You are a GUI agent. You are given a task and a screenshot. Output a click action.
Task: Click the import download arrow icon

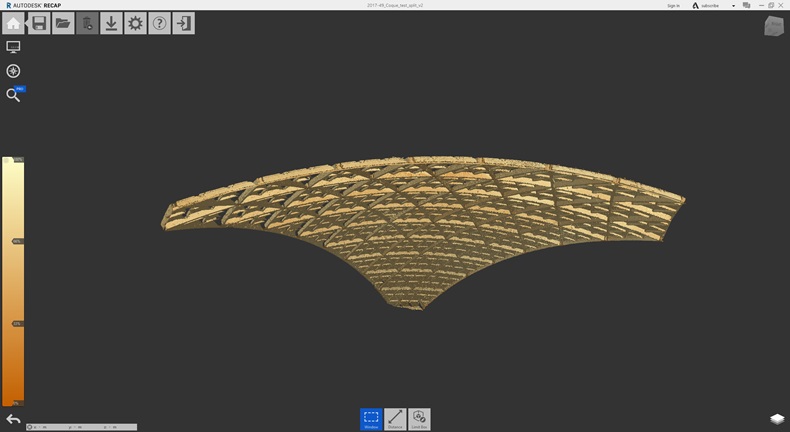tap(111, 23)
